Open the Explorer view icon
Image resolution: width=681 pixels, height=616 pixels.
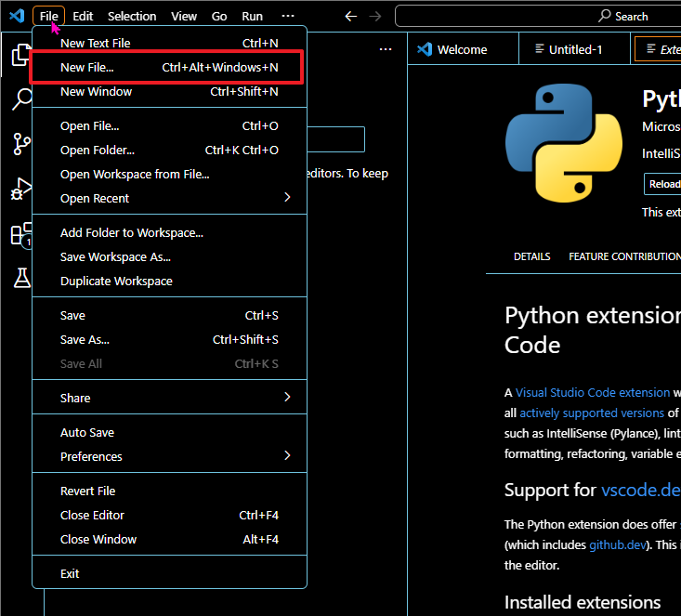tap(21, 55)
